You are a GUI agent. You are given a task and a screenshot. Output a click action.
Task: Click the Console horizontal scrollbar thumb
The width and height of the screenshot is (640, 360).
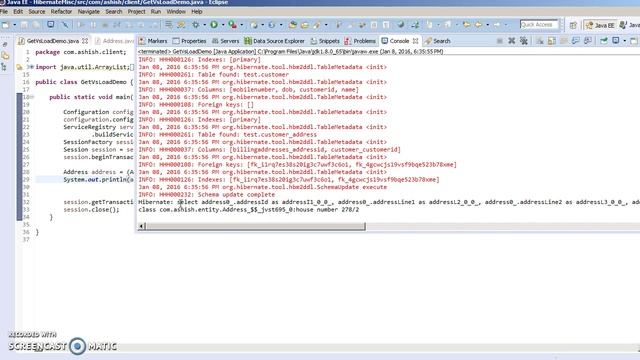(x=256, y=227)
